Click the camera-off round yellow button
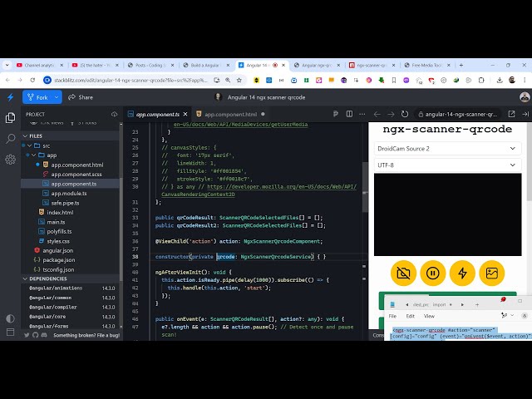This screenshot has width=532, height=399. (x=403, y=273)
